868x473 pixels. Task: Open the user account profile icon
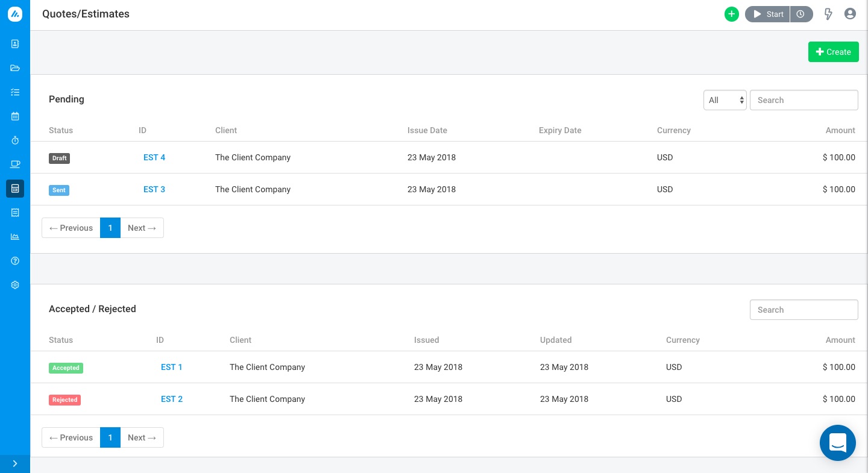[850, 14]
